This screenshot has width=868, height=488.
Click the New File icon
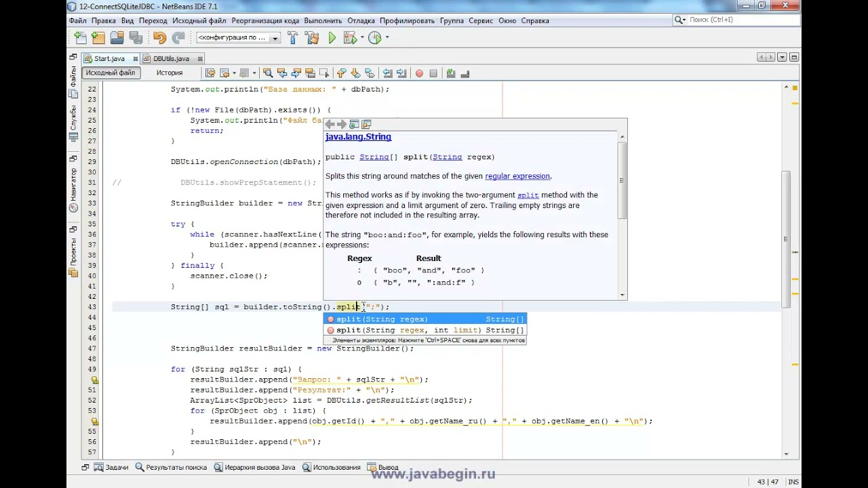[x=80, y=38]
